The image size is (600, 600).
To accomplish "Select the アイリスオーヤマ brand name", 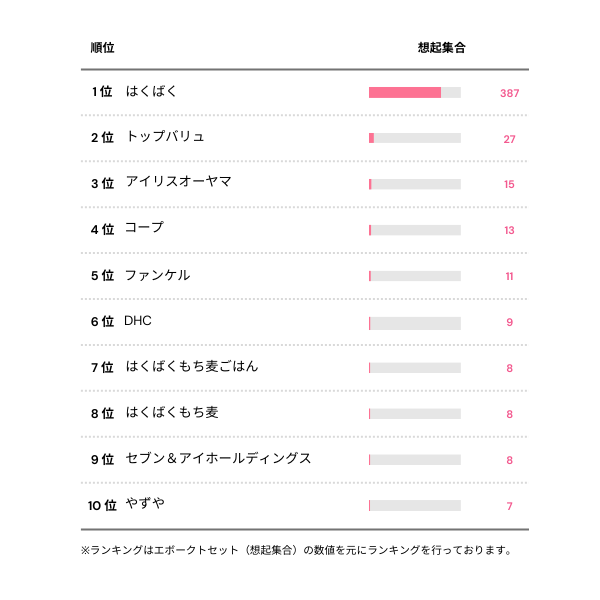I will coord(178,182).
